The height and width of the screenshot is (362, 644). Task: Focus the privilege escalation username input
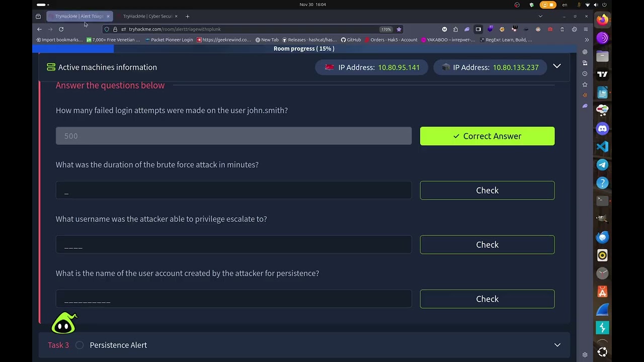(x=233, y=244)
